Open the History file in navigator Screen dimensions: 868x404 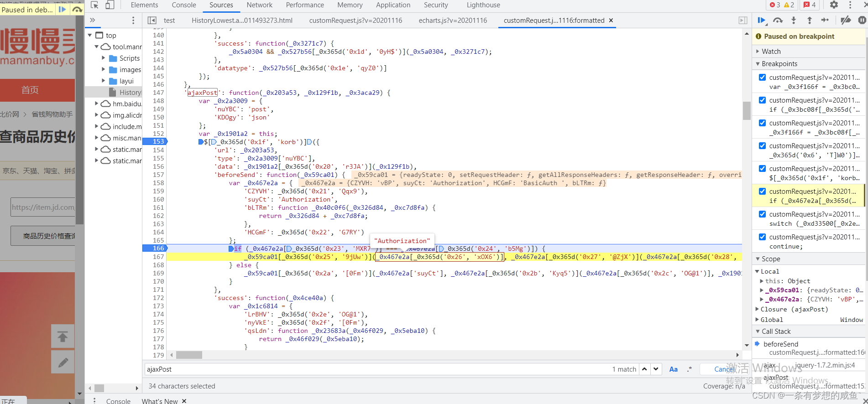click(x=130, y=92)
